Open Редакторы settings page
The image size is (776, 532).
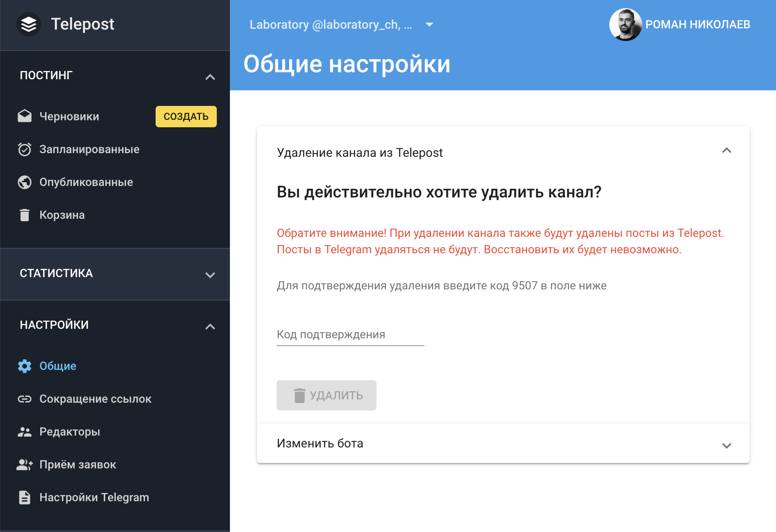(70, 431)
